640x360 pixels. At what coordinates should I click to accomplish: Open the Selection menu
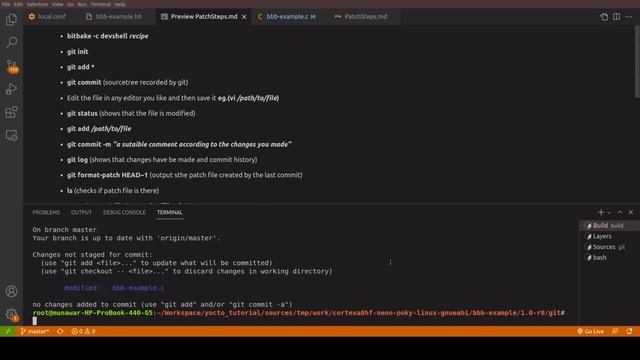(x=37, y=4)
